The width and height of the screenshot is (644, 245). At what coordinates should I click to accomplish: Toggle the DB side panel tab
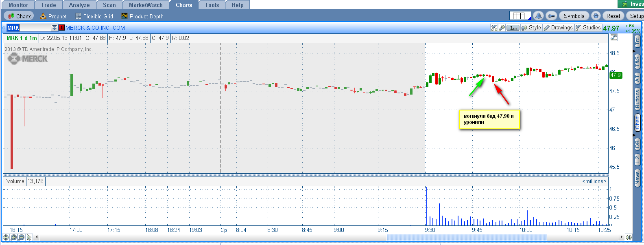tap(637, 144)
